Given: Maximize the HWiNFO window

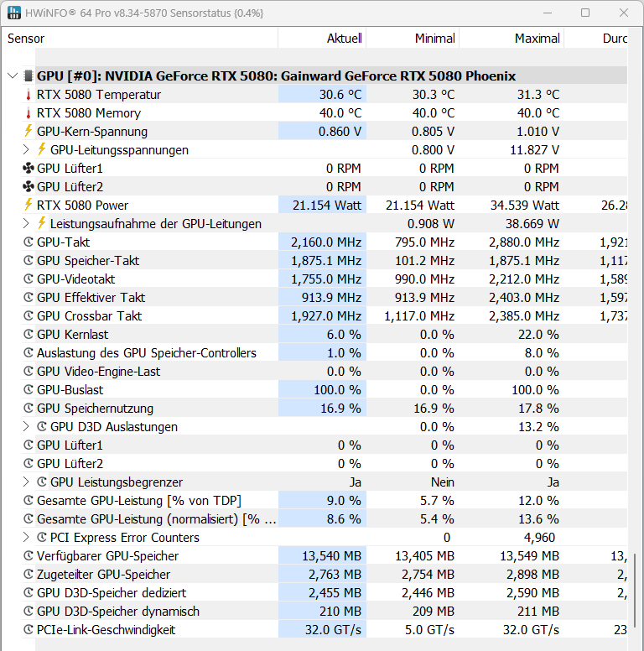Looking at the screenshot, I should pos(585,13).
